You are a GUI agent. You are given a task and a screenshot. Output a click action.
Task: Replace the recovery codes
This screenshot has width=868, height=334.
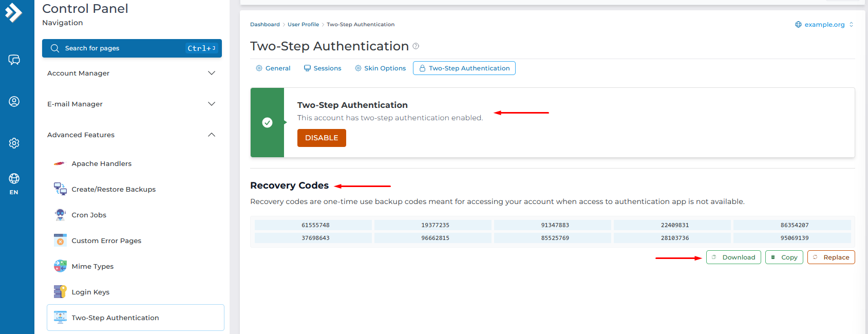(831, 257)
